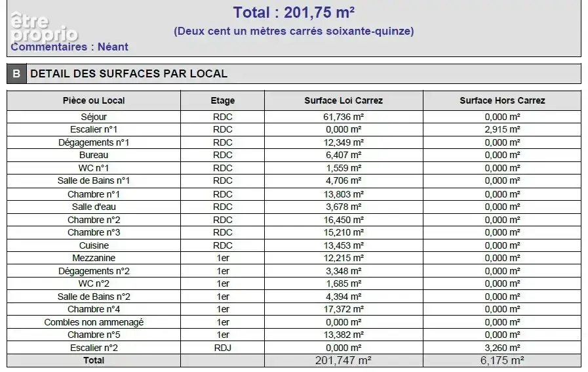Select the 'Chambre n°3' cell
Image resolution: width=588 pixels, height=372 pixels.
pos(94,233)
